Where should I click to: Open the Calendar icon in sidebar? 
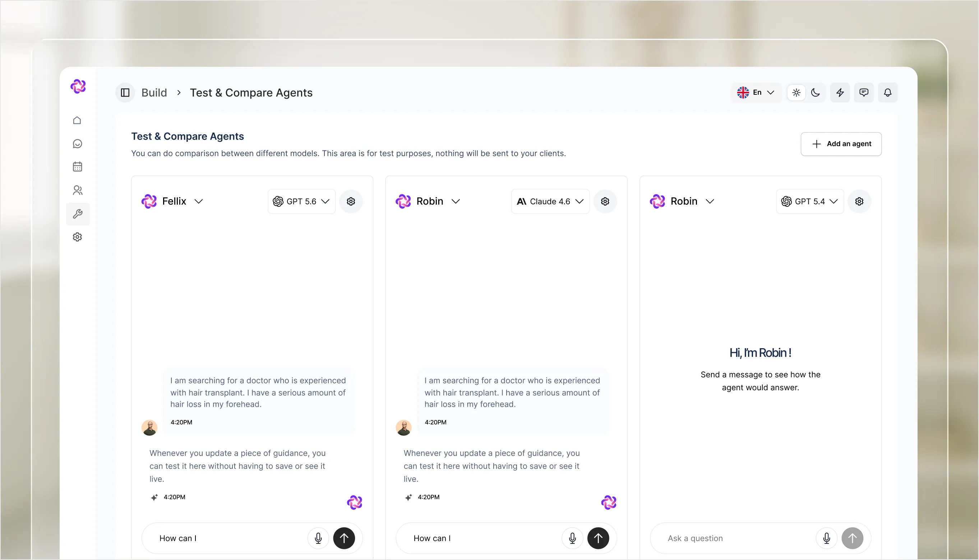77,167
